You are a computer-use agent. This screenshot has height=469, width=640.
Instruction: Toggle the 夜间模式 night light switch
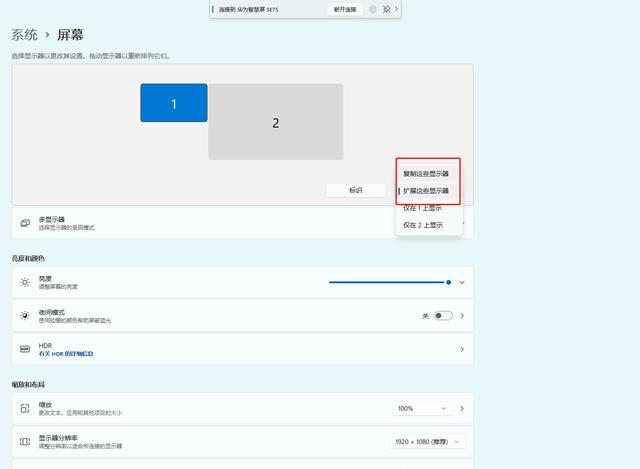click(443, 316)
